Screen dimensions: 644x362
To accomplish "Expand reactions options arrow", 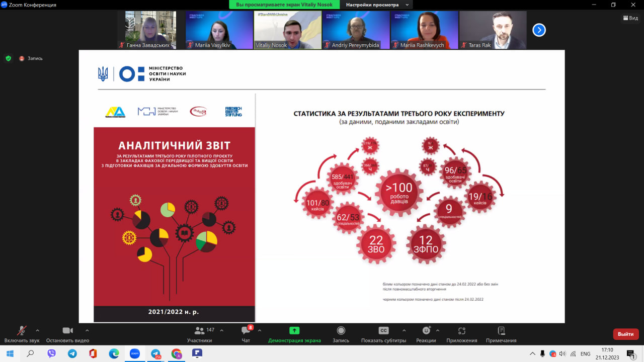I will 437,331.
